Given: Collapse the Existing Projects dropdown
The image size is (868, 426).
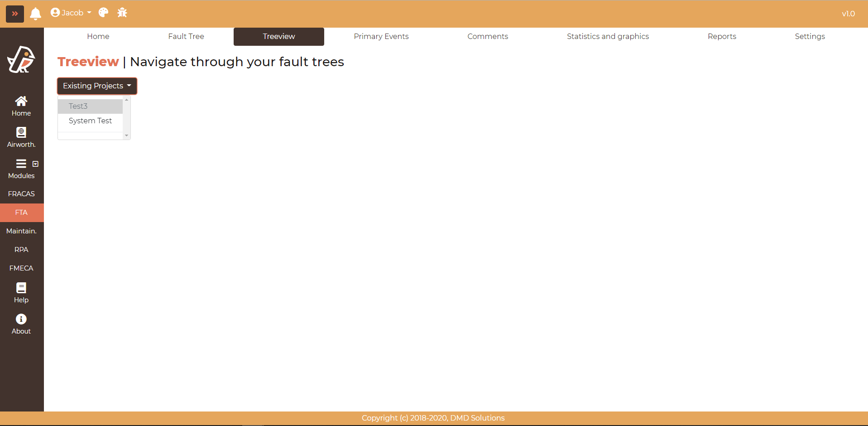Looking at the screenshot, I should [x=97, y=86].
